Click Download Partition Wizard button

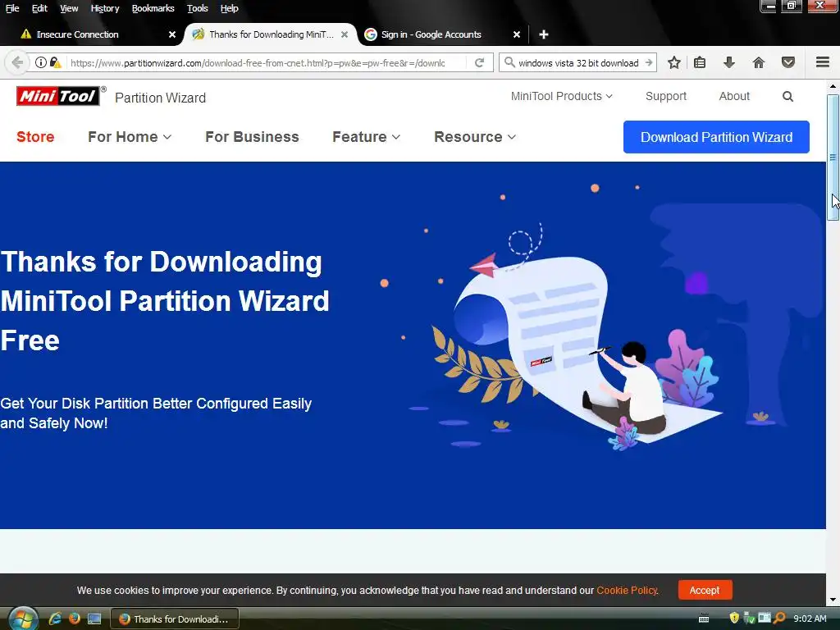pyautogui.click(x=716, y=137)
